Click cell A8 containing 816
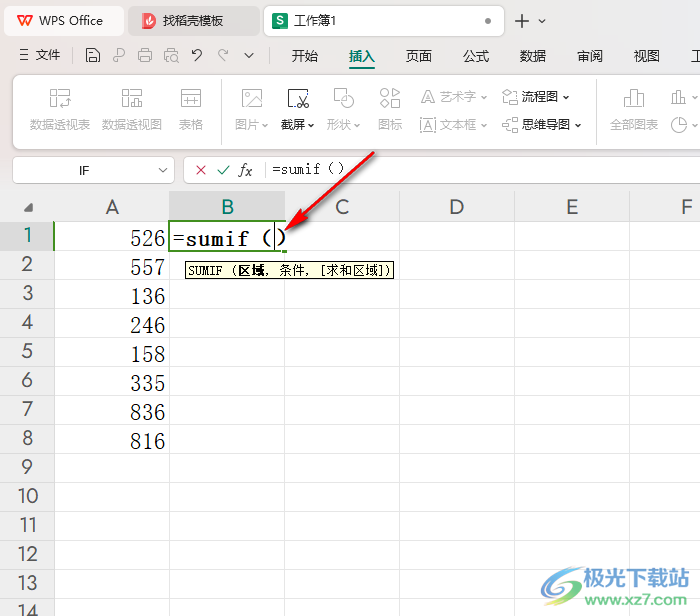The width and height of the screenshot is (700, 616). pos(112,439)
